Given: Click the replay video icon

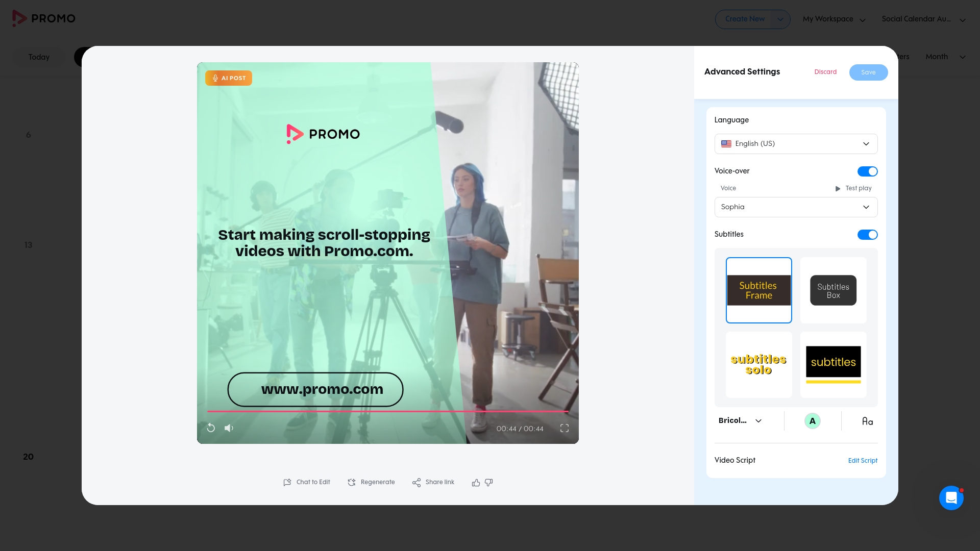Looking at the screenshot, I should tap(211, 428).
